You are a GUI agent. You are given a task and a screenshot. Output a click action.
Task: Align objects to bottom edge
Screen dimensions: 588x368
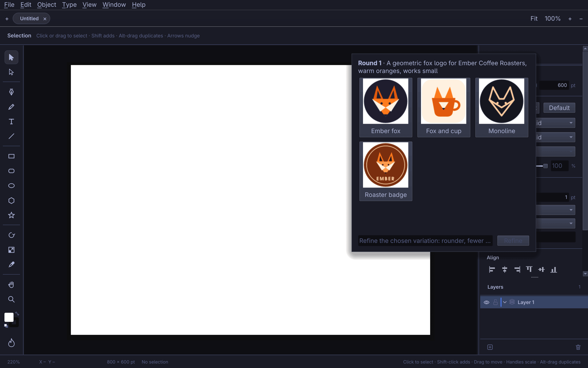point(554,270)
